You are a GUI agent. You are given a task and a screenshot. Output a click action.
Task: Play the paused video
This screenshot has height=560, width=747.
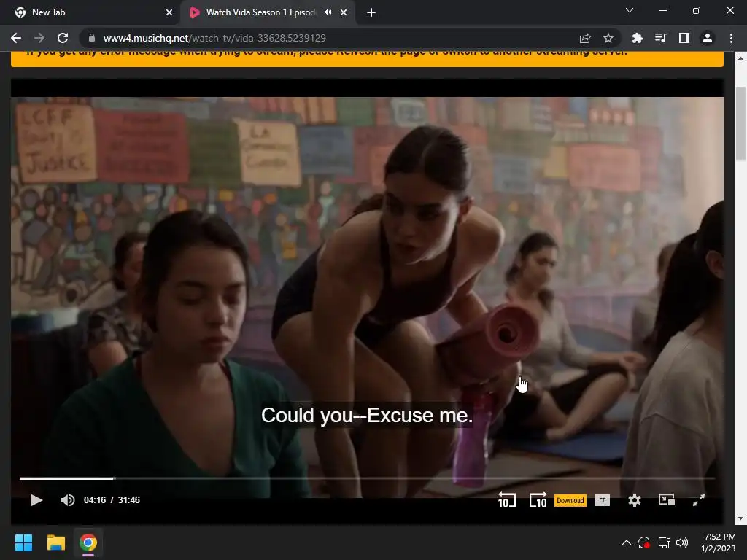coord(36,500)
